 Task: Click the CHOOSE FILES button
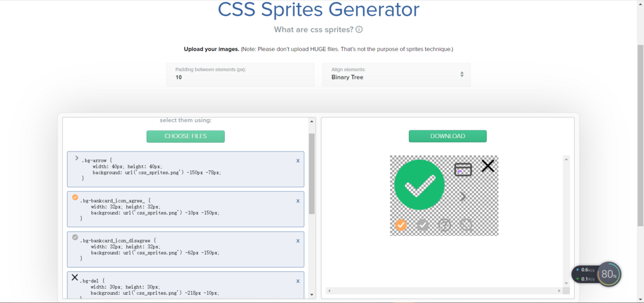[186, 136]
